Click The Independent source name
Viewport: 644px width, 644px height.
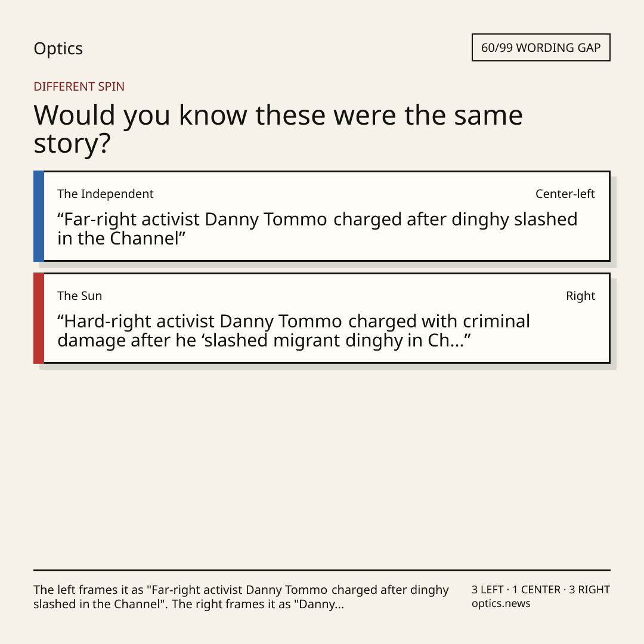pyautogui.click(x=105, y=194)
